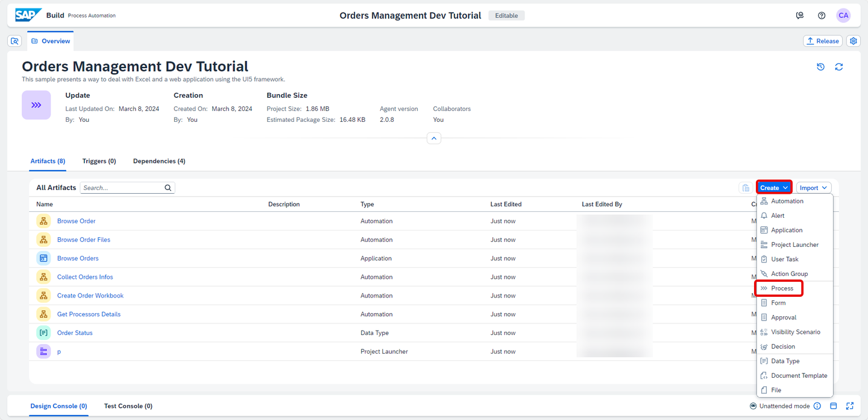Image resolution: width=868 pixels, height=420 pixels.
Task: Open the Order Status data type link
Action: [75, 332]
